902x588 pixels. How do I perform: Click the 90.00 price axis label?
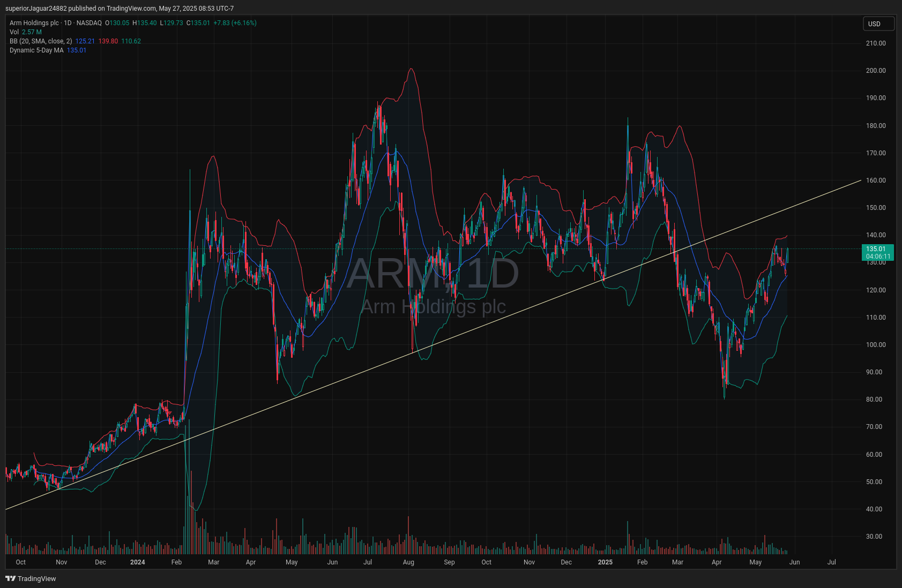click(x=874, y=372)
